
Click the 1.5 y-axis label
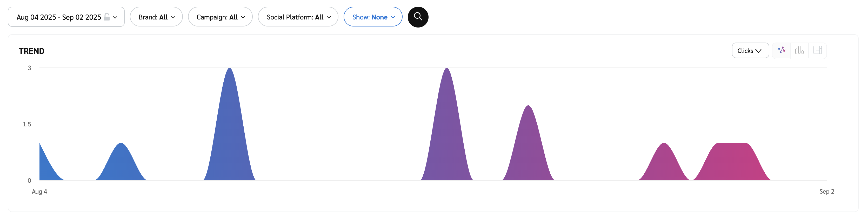click(x=27, y=124)
